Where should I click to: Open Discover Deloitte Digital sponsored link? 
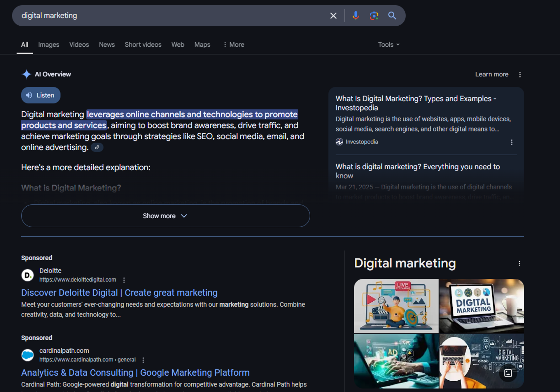point(119,293)
